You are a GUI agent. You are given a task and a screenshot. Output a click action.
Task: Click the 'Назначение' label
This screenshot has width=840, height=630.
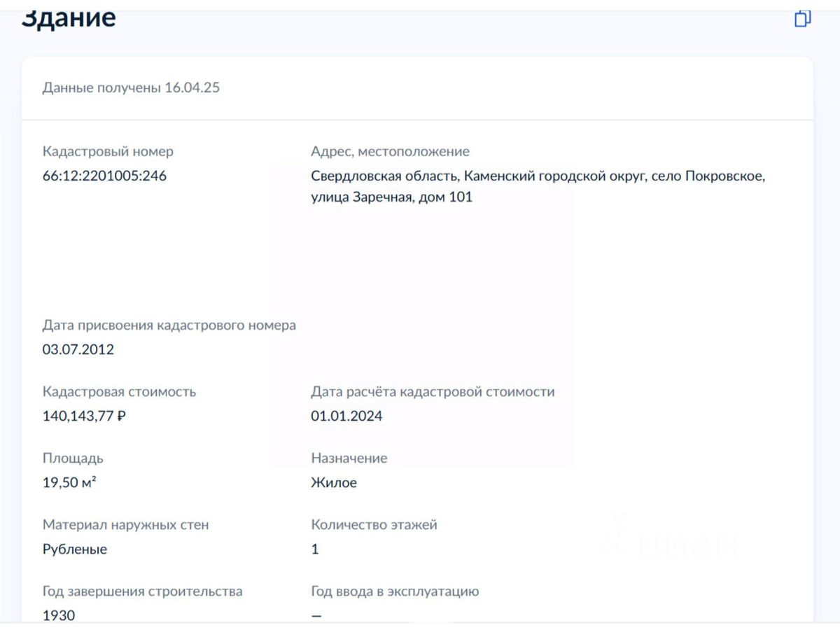coord(349,458)
